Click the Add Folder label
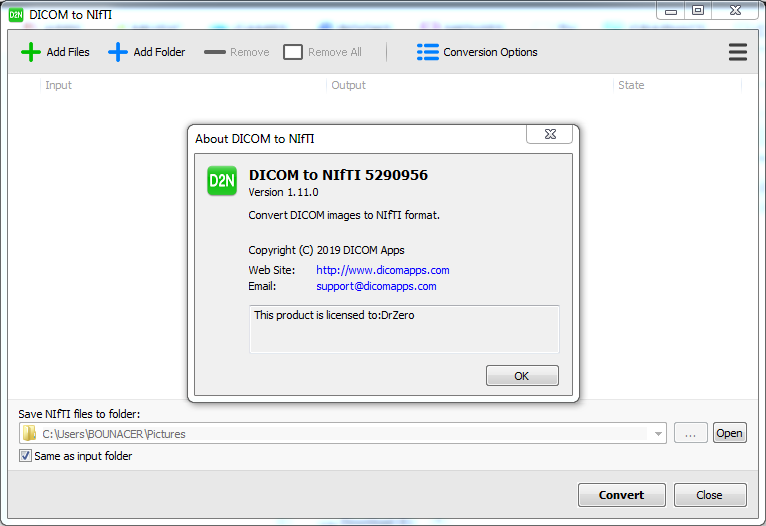Image resolution: width=766 pixels, height=526 pixels. click(x=159, y=52)
